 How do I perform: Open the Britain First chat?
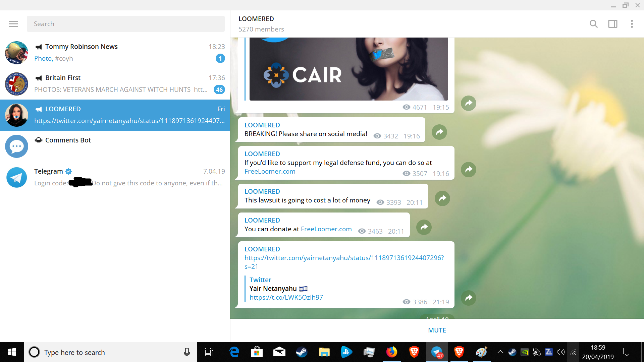[115, 84]
